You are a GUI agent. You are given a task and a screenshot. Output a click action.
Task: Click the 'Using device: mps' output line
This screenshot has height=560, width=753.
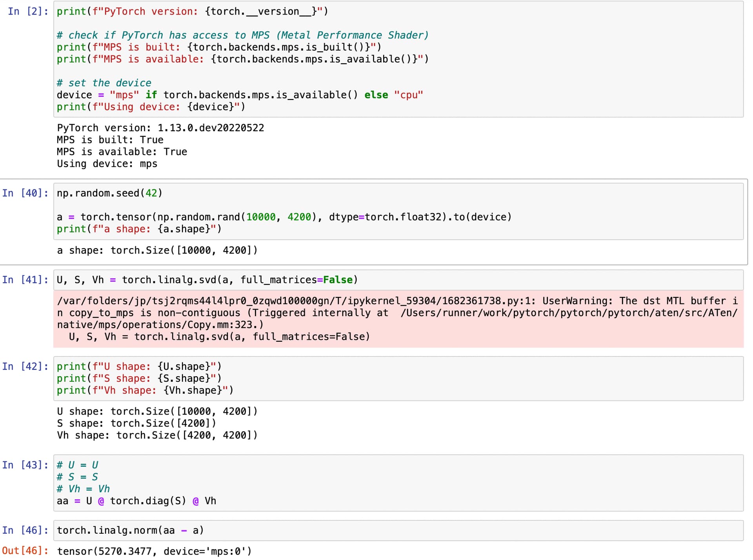pos(107,164)
